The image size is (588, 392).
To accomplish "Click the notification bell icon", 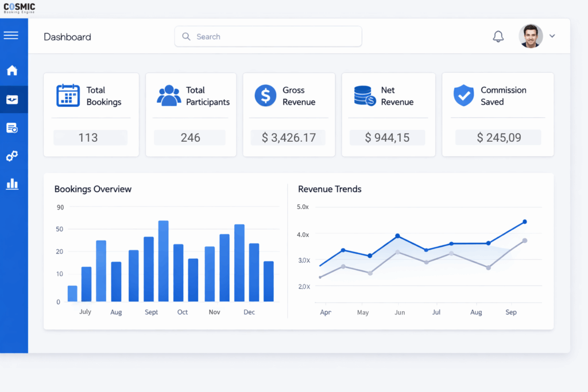I will [x=498, y=36].
